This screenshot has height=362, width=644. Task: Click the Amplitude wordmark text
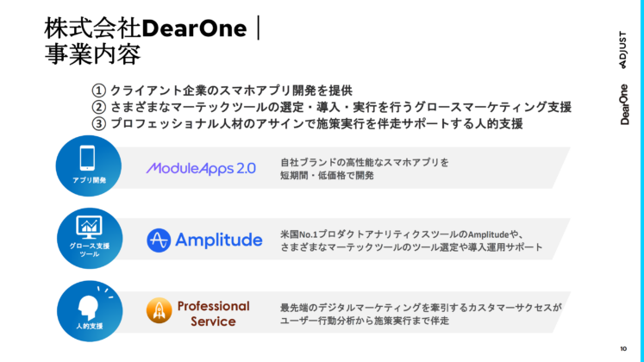pos(218,240)
